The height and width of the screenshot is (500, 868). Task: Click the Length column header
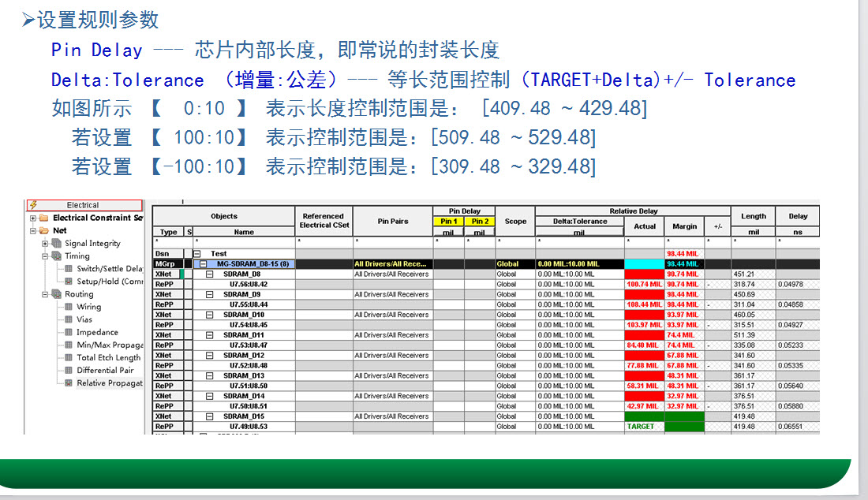(x=754, y=216)
